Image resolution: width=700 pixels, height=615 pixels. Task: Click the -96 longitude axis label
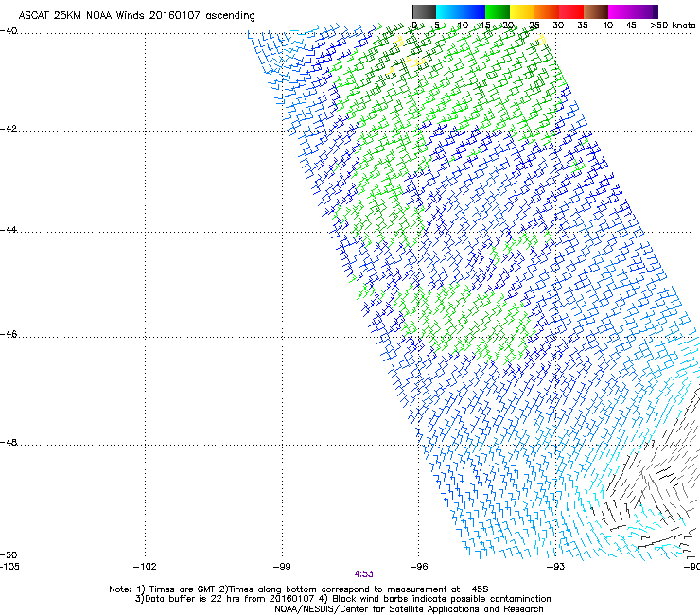coord(419,567)
